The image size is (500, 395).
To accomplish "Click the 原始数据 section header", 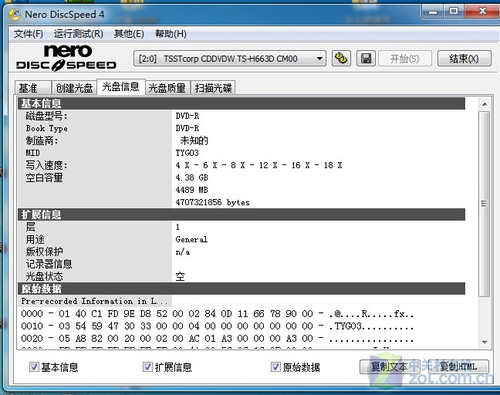I will pyautogui.click(x=241, y=289).
